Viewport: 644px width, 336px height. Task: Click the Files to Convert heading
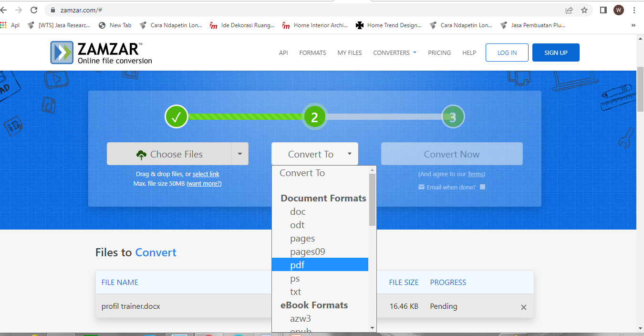coord(136,252)
